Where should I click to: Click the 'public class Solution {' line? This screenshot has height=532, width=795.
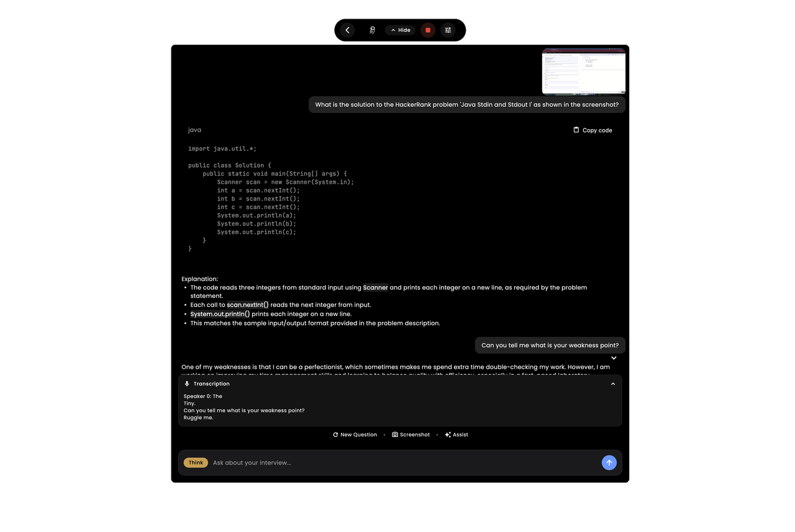click(x=230, y=166)
